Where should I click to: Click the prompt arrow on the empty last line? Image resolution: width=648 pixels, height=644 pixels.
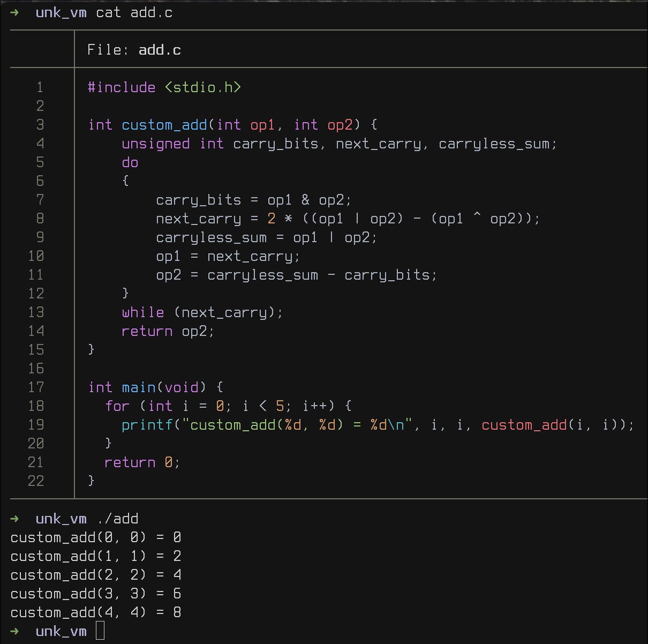[x=14, y=631]
